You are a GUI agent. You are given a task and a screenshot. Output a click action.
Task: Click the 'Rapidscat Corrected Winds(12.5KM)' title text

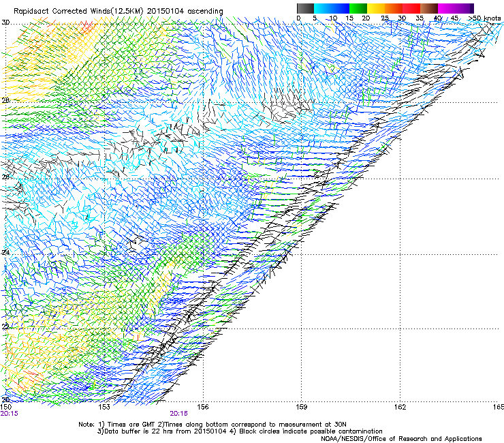[78, 12]
